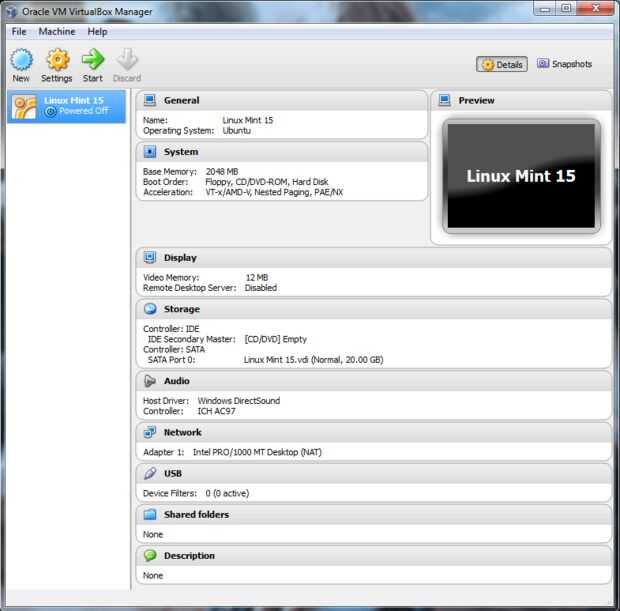
Task: Click the USB section plug icon
Action: click(149, 473)
